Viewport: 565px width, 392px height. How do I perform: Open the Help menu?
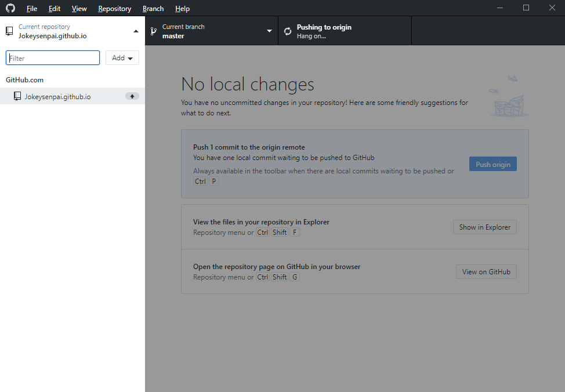[x=182, y=9]
